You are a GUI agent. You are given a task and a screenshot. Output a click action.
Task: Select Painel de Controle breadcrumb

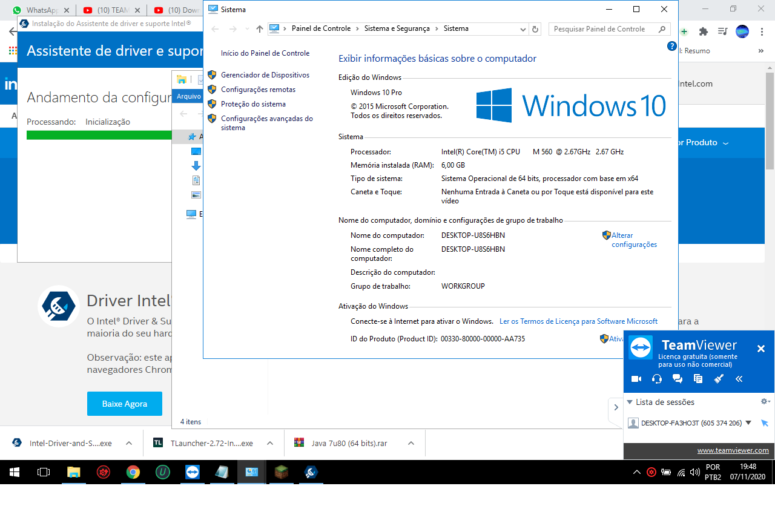321,28
